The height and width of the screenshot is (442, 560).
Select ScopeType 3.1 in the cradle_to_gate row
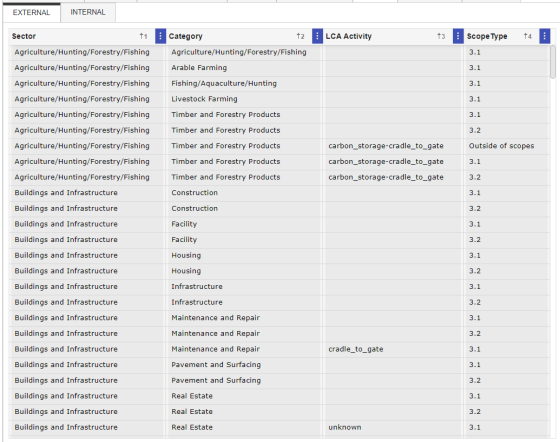coord(507,349)
